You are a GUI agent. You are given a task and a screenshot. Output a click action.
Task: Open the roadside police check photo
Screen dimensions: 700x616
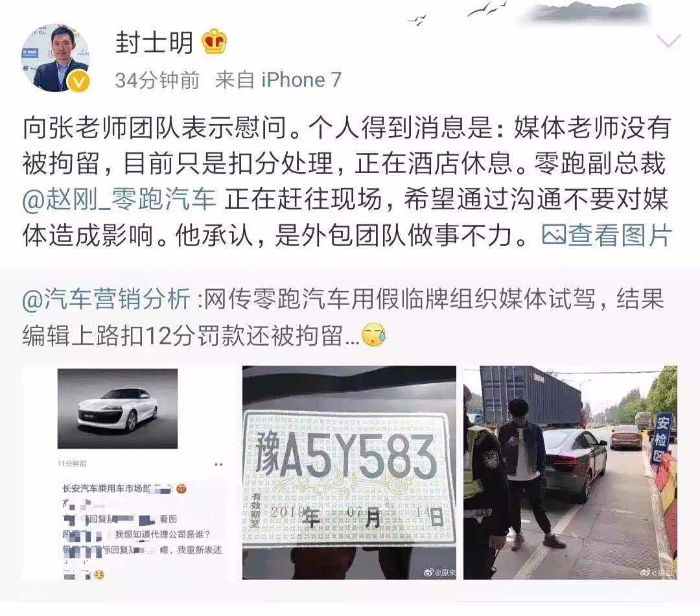tap(570, 473)
